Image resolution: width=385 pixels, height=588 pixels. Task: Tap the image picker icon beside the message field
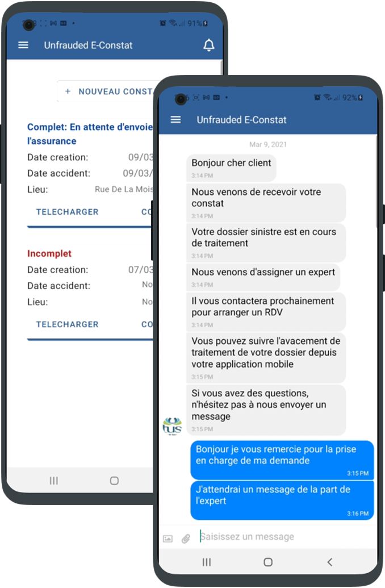[x=168, y=539]
